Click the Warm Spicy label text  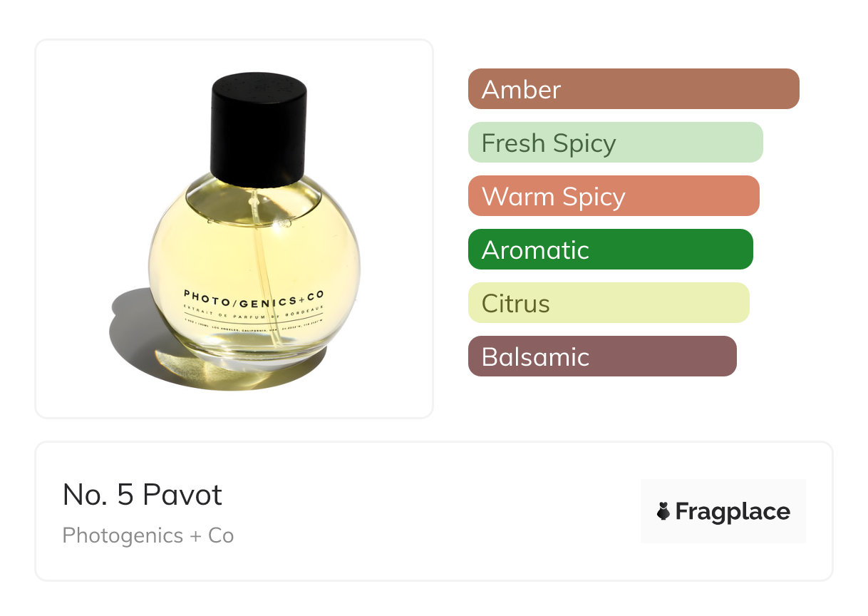(x=554, y=196)
